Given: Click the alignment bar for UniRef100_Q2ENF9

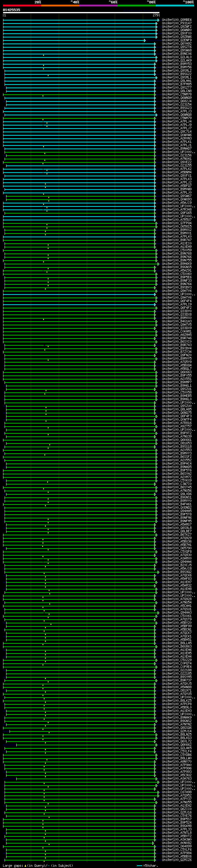Looking at the screenshot, I should pos(74,40).
